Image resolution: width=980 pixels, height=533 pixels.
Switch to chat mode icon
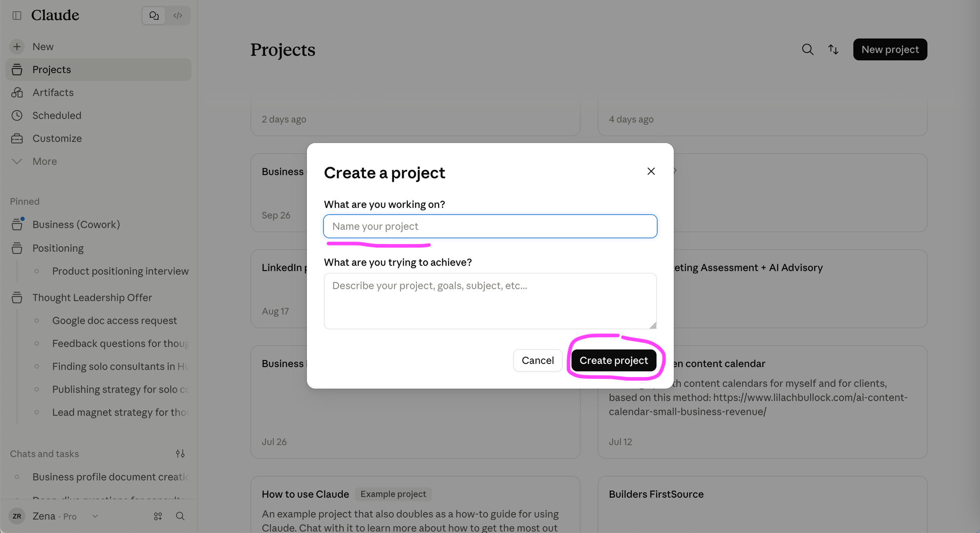pyautogui.click(x=154, y=15)
